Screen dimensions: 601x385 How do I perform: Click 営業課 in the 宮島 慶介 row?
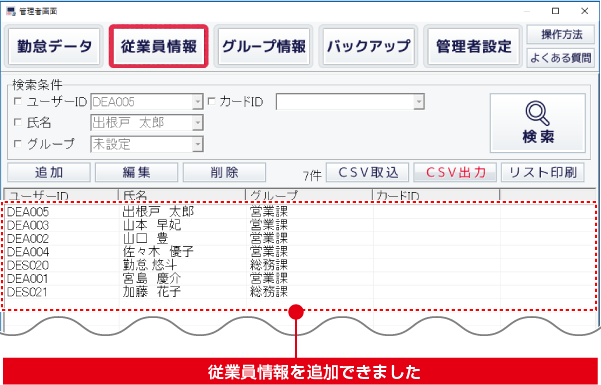coord(269,278)
